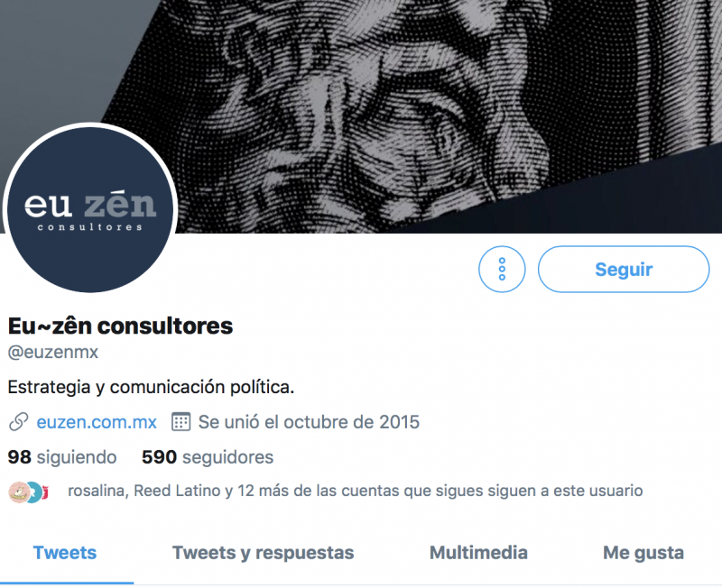722x588 pixels.
Task: Select the Tweets tab
Action: [65, 553]
